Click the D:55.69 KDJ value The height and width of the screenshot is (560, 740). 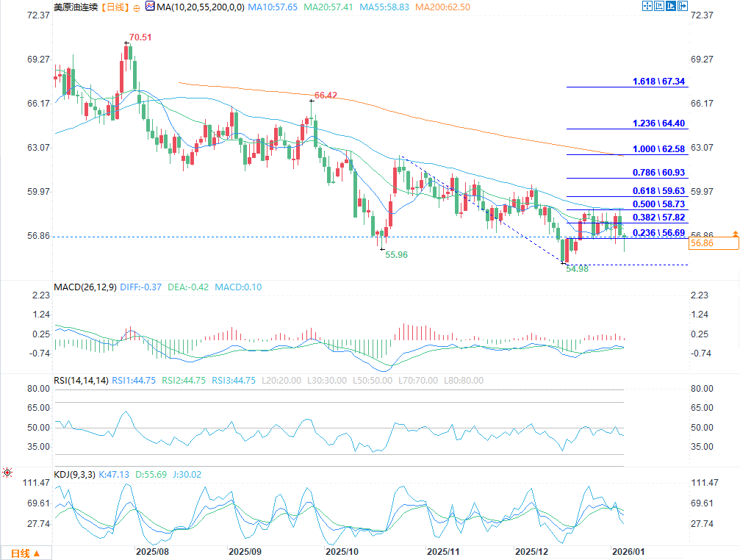coord(151,475)
